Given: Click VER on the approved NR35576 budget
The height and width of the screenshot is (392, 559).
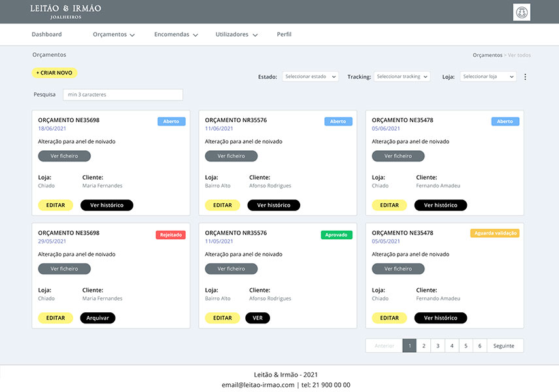Looking at the screenshot, I should click(x=257, y=318).
